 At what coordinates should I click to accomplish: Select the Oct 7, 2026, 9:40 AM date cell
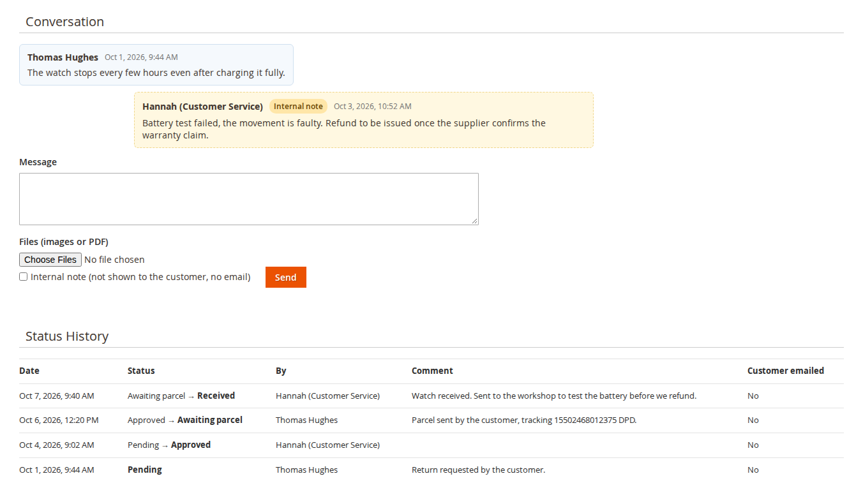click(x=57, y=396)
